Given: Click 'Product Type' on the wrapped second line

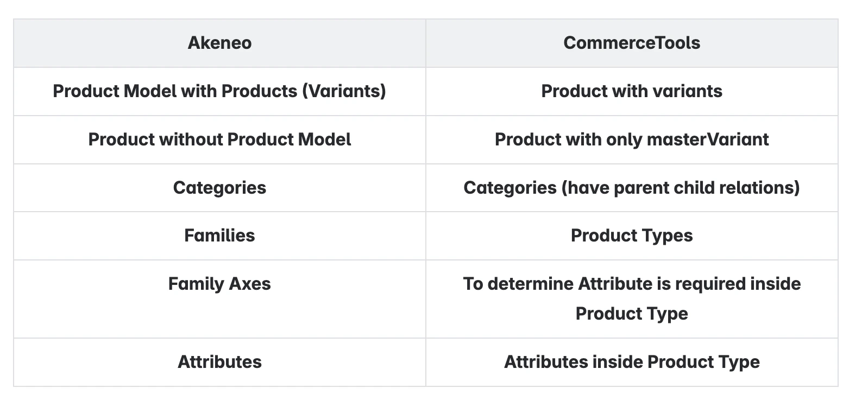Looking at the screenshot, I should point(632,314).
